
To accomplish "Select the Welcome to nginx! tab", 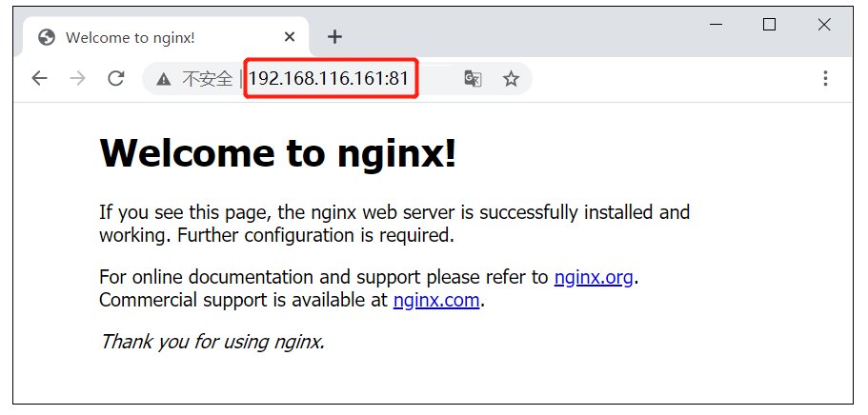I will click(x=165, y=37).
